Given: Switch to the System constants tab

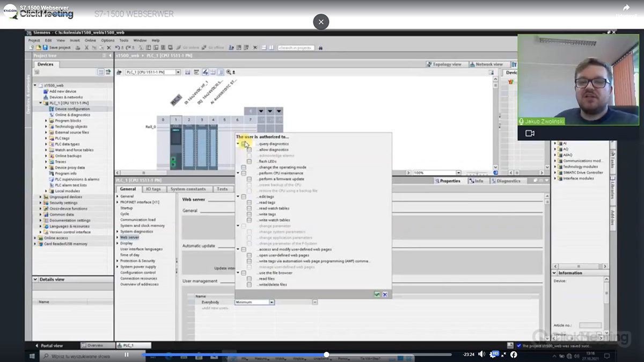Looking at the screenshot, I should [x=188, y=189].
